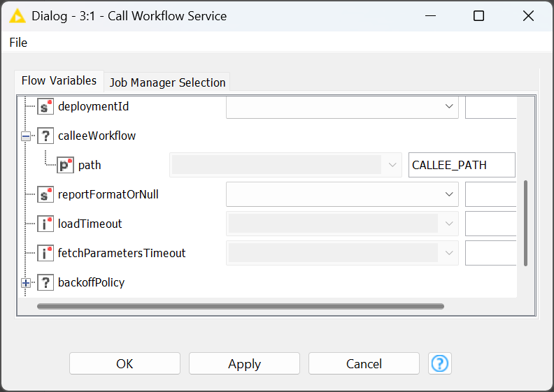Screen dimensions: 554x392
Task: Click the question mark icon beside calleeWorkflow
Action: (x=45, y=136)
